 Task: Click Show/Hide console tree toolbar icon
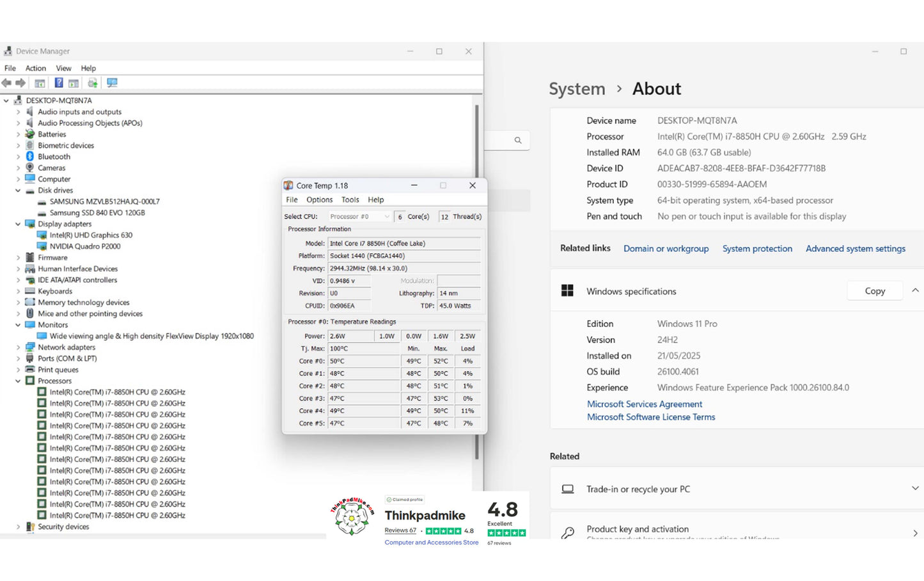pyautogui.click(x=40, y=83)
